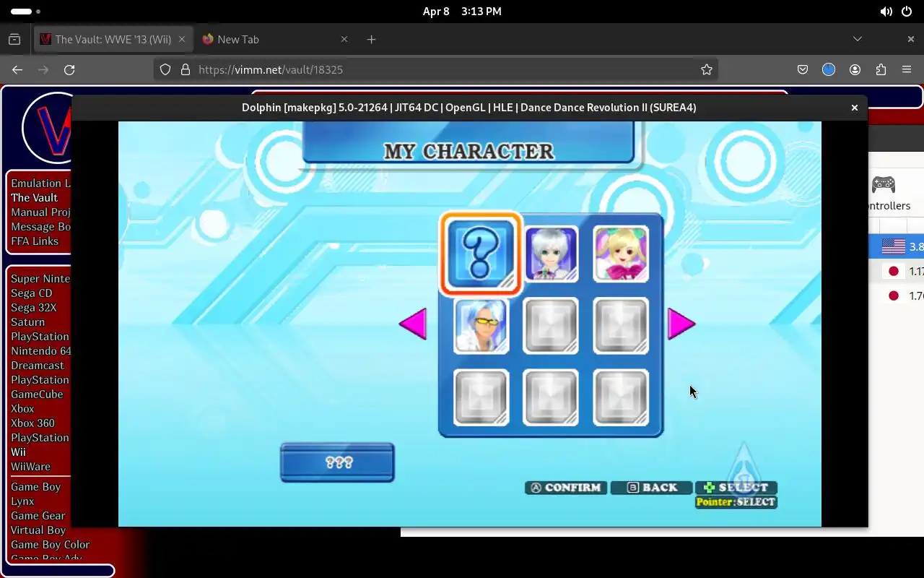
Task: Open the Sega CD sidebar link
Action: (31, 293)
